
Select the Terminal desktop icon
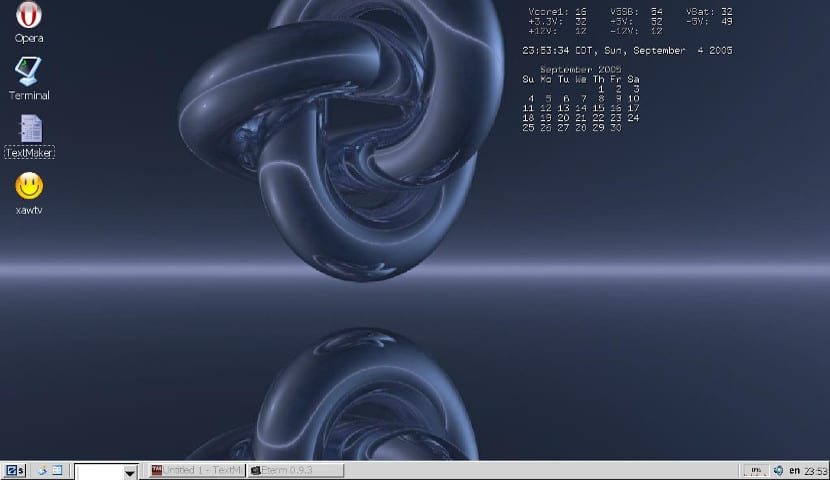tap(28, 71)
